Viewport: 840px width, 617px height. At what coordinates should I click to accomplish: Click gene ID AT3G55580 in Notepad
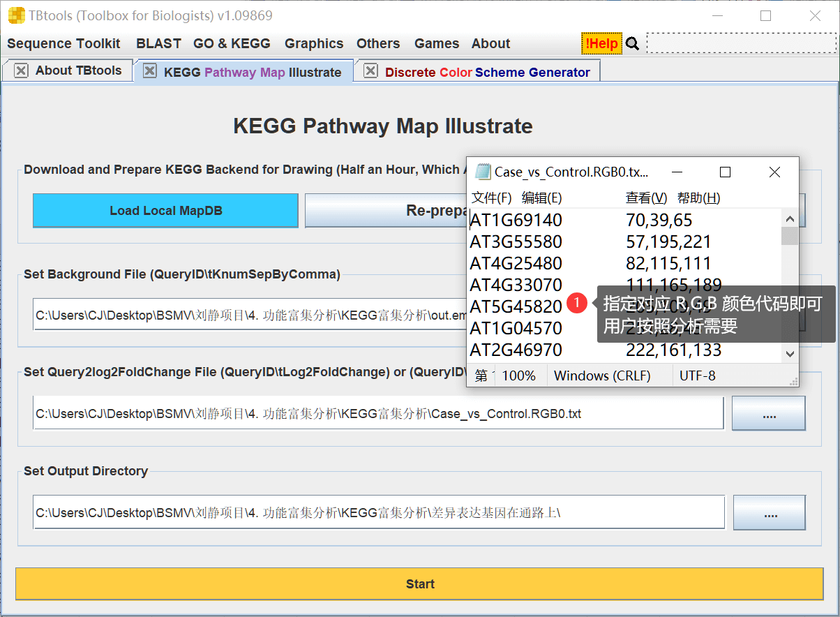(516, 242)
